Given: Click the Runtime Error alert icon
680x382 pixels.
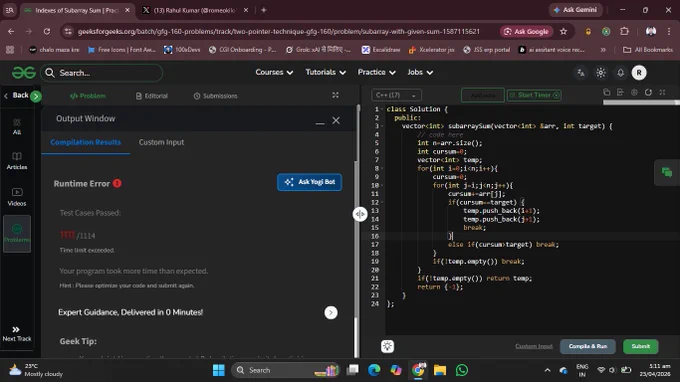Looking at the screenshot, I should [117, 183].
